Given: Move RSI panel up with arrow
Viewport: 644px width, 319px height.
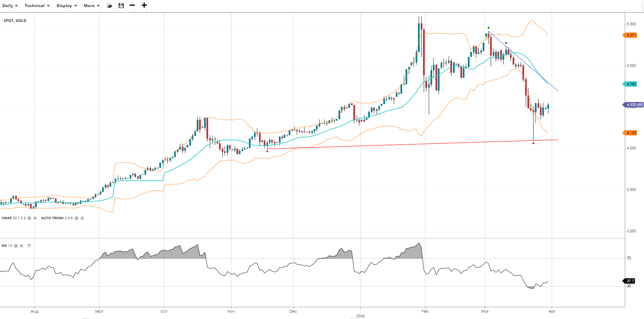Looking at the screenshot, I should [29, 246].
